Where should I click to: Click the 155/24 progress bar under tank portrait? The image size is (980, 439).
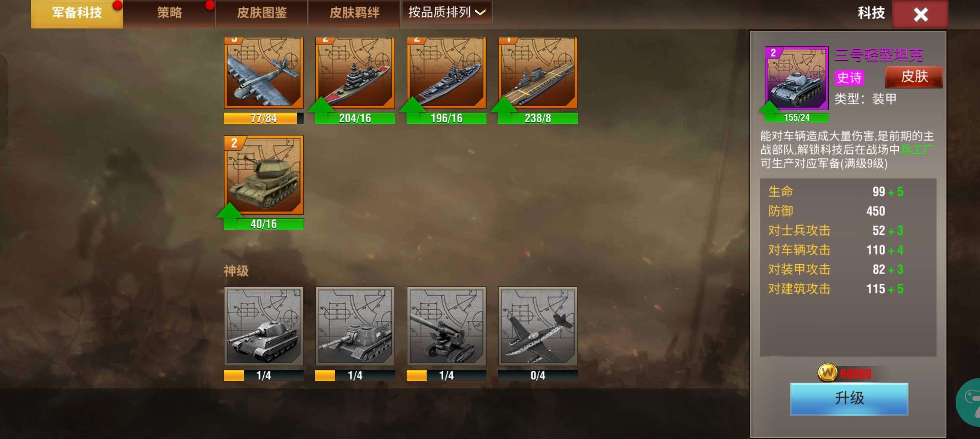pos(796,118)
